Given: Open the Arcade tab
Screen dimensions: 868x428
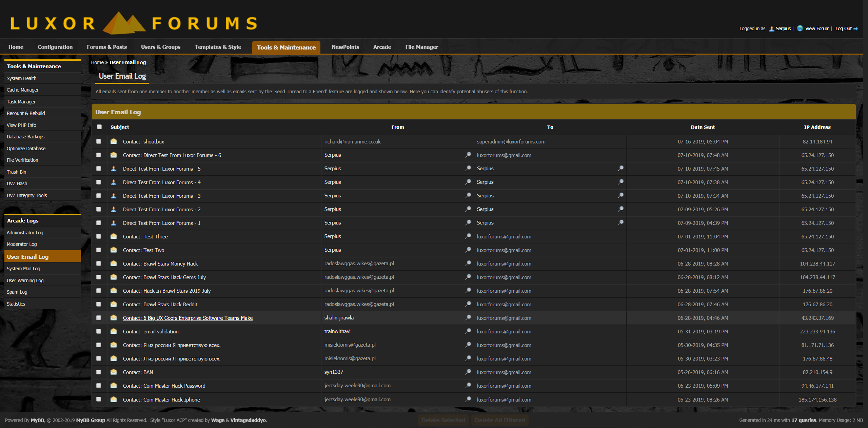Looking at the screenshot, I should tap(382, 47).
